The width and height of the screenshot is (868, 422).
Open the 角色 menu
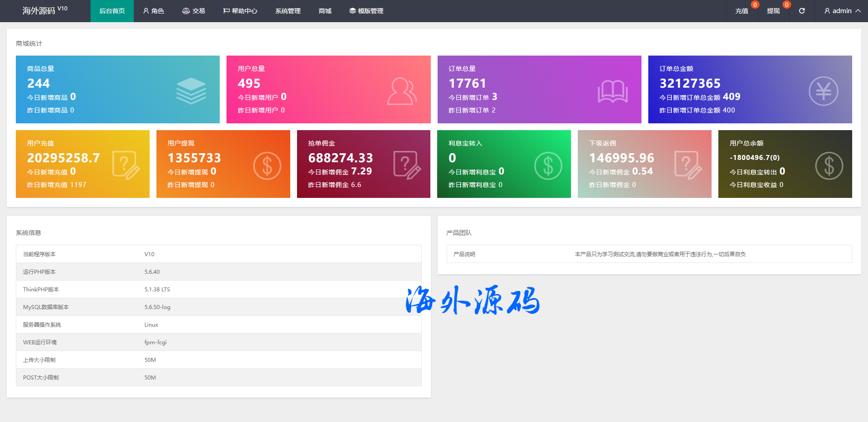point(153,11)
